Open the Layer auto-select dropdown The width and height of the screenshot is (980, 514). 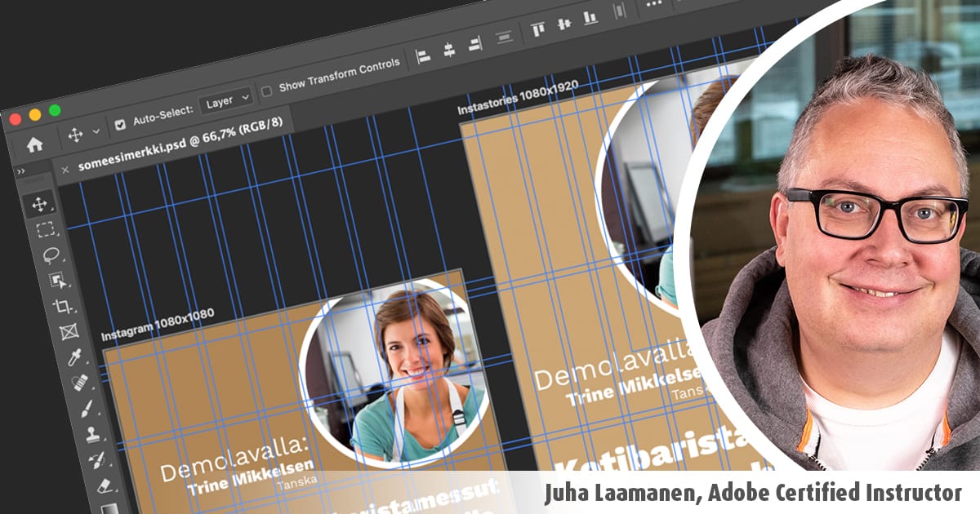tap(226, 101)
